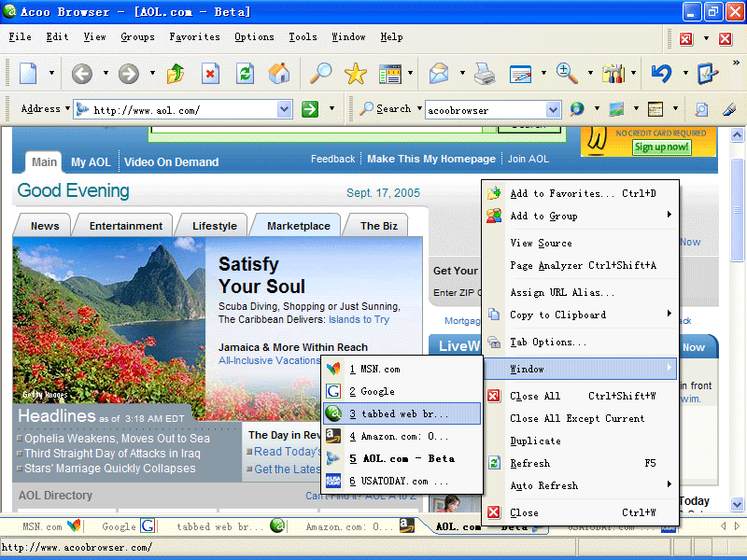This screenshot has height=560, width=747.
Task: Click the tab bar scroll right arrow
Action: click(x=737, y=525)
